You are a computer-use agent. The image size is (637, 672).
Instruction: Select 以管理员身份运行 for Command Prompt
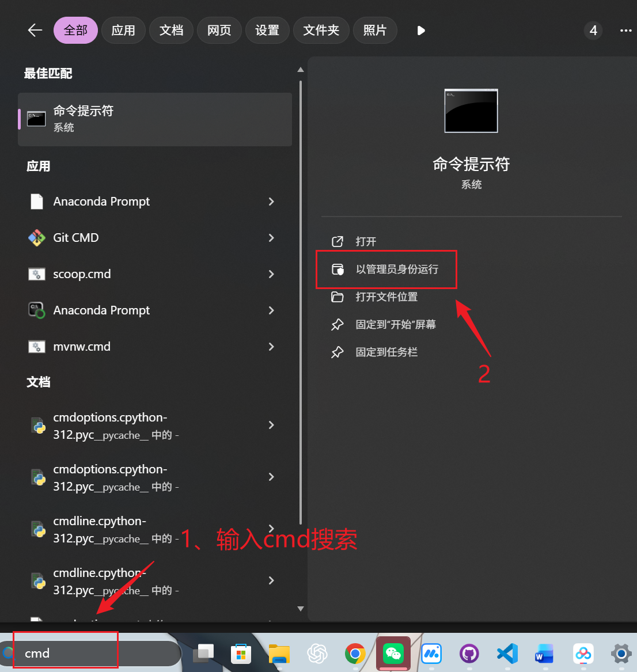[386, 269]
